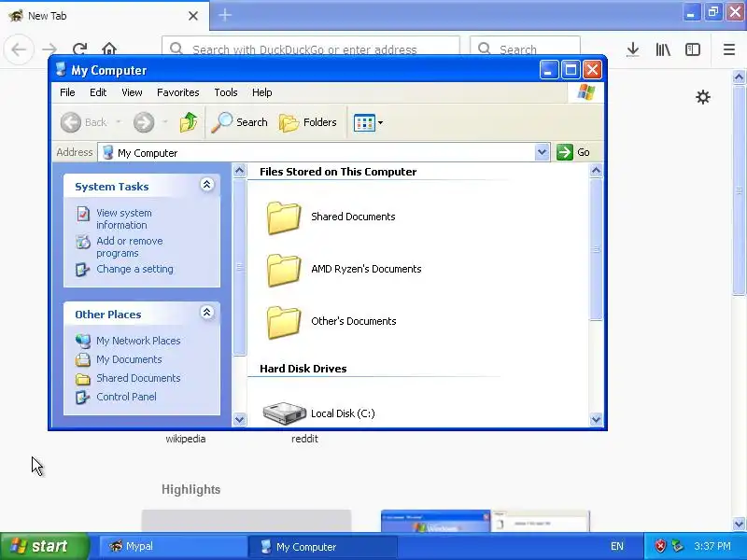Open the Library icon in Mypal toolbar
The width and height of the screenshot is (747, 560).
[663, 49]
